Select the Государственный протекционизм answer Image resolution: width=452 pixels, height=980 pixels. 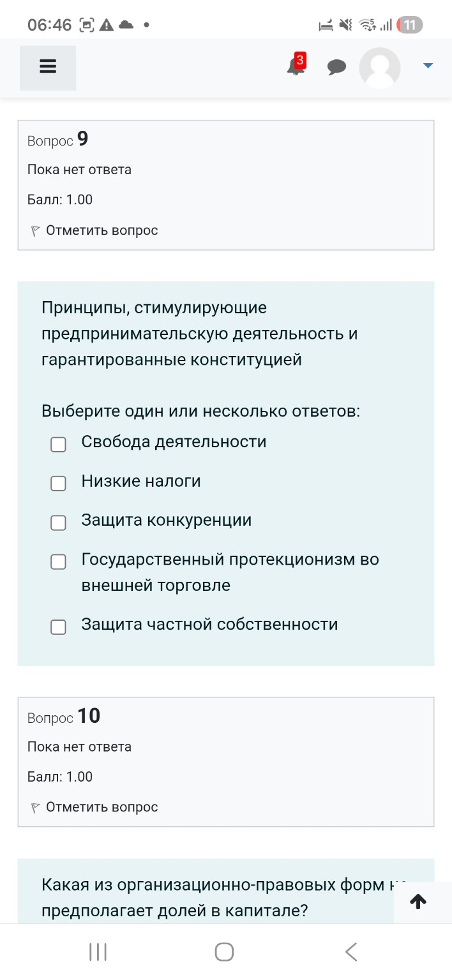pos(58,562)
